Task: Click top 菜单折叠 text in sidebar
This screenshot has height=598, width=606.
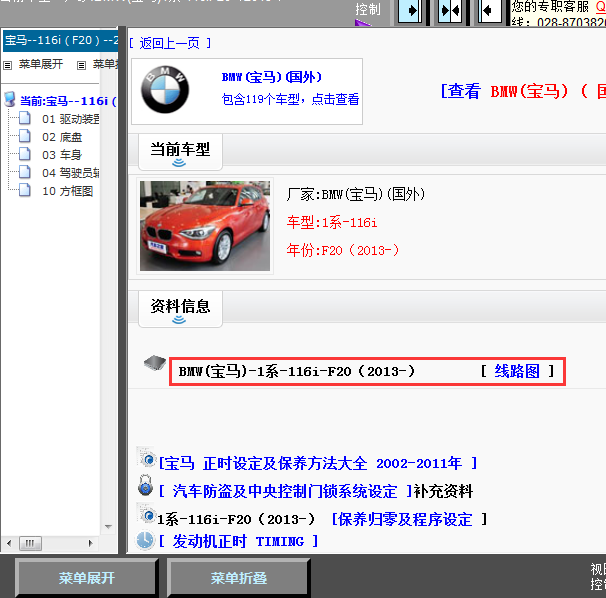Action: [x=105, y=64]
